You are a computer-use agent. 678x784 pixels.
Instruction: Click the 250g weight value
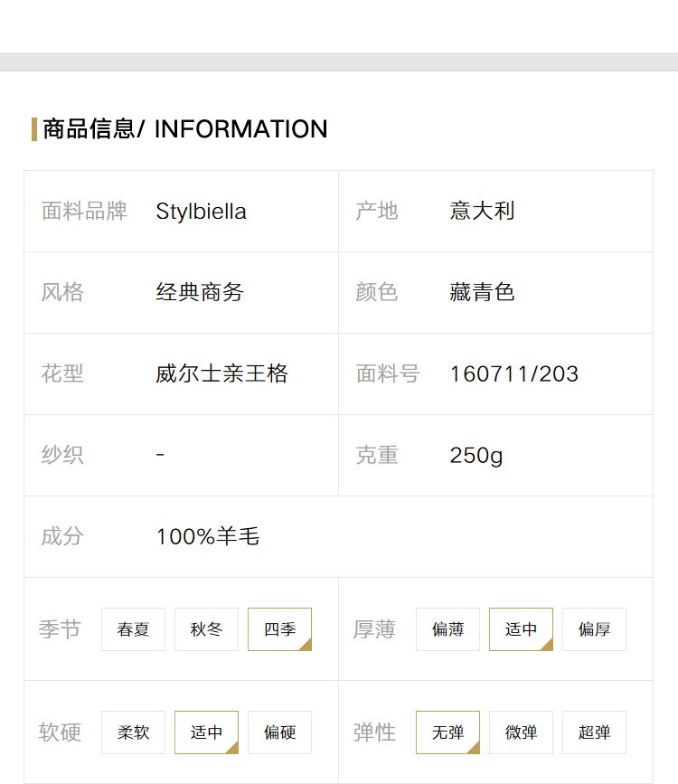point(476,456)
